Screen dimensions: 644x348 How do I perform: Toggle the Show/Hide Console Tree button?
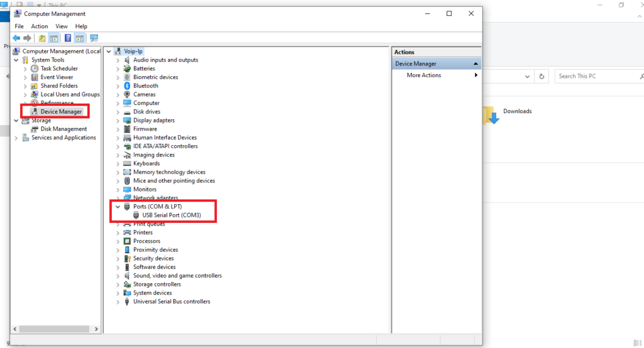(54, 38)
